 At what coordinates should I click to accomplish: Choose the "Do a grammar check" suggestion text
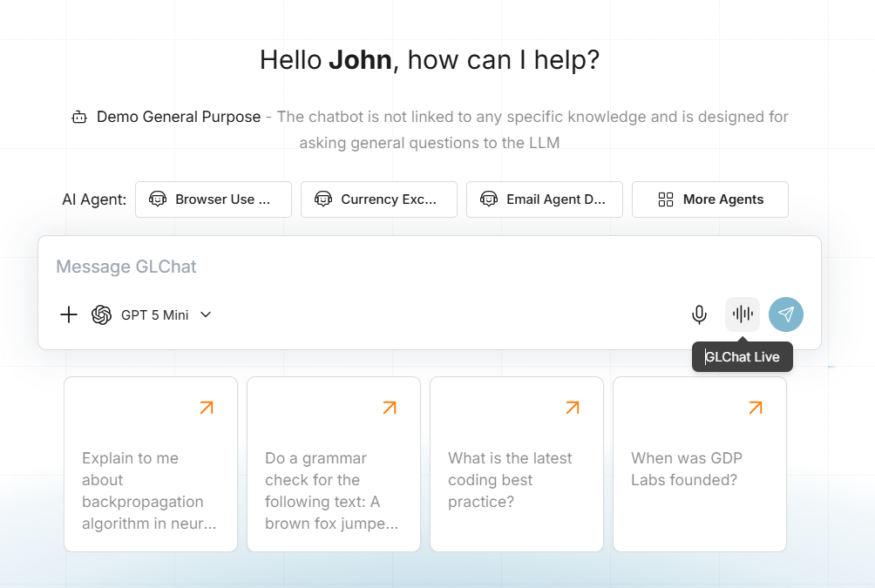(x=332, y=490)
